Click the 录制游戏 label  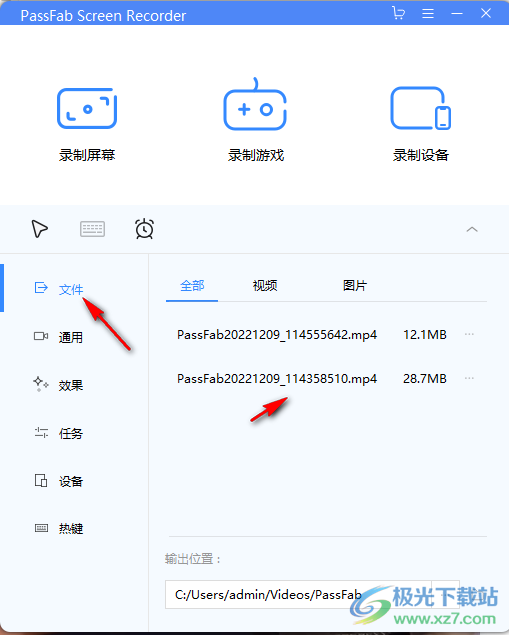pyautogui.click(x=256, y=155)
